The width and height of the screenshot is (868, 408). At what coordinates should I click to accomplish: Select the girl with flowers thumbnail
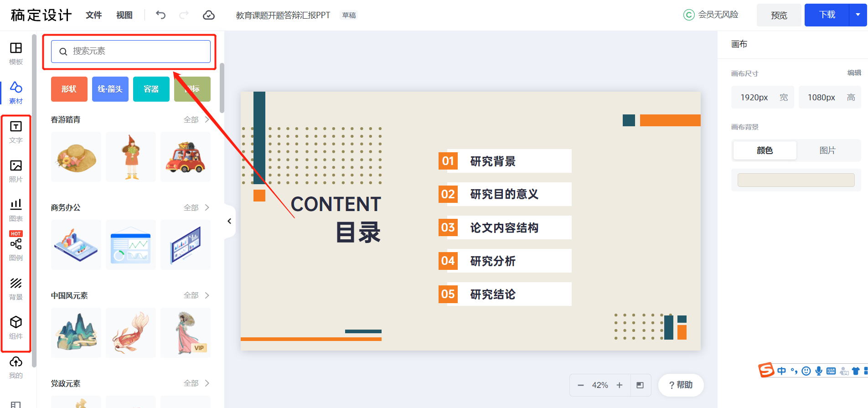(131, 157)
